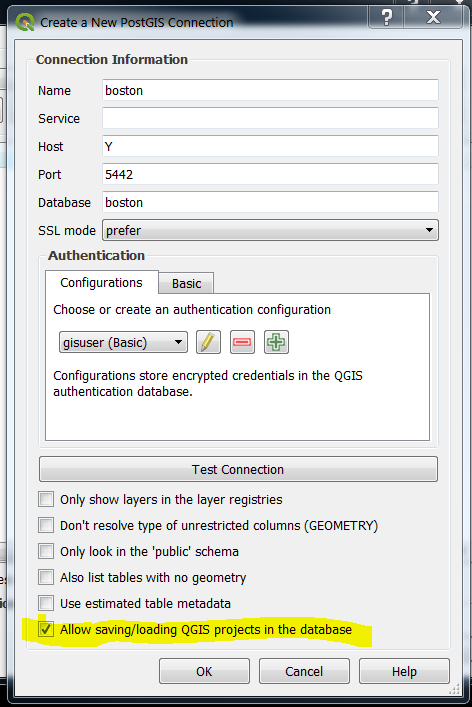Close the PostGIS connection dialog
This screenshot has width=472, height=707.
click(x=433, y=18)
